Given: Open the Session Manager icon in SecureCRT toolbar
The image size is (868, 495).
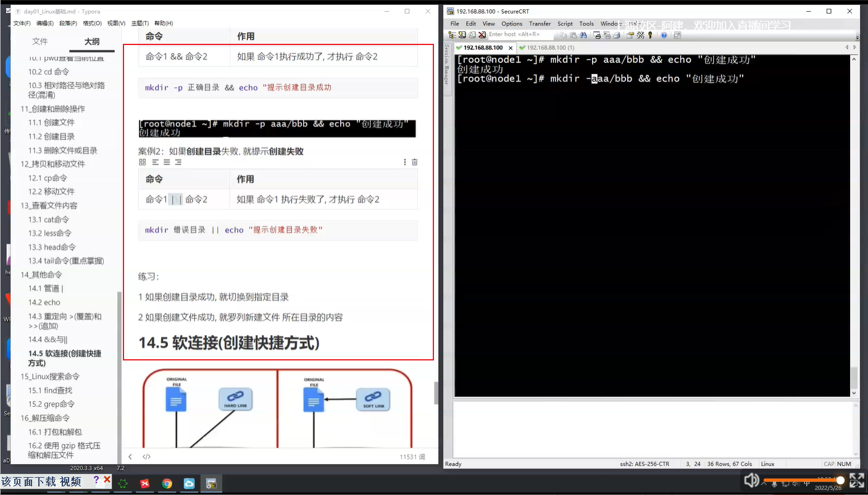Looking at the screenshot, I should 451,35.
